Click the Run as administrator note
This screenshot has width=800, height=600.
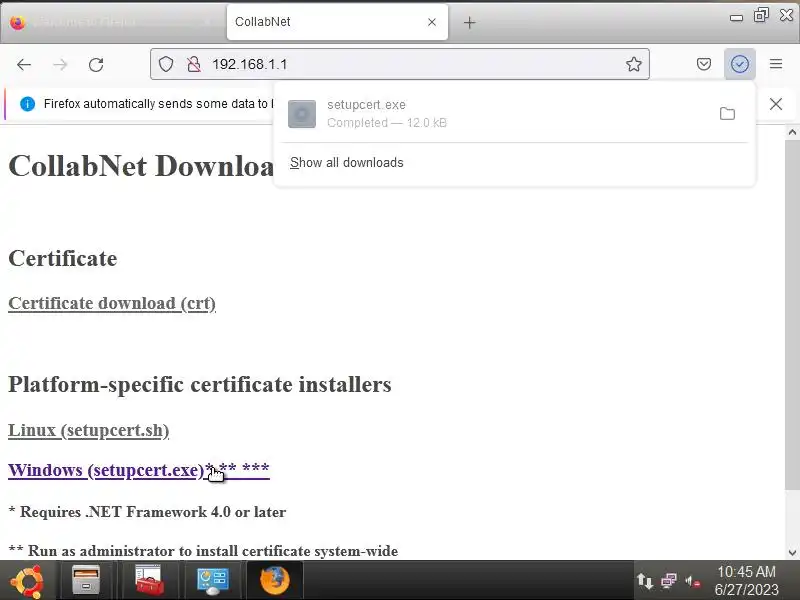[x=204, y=551]
